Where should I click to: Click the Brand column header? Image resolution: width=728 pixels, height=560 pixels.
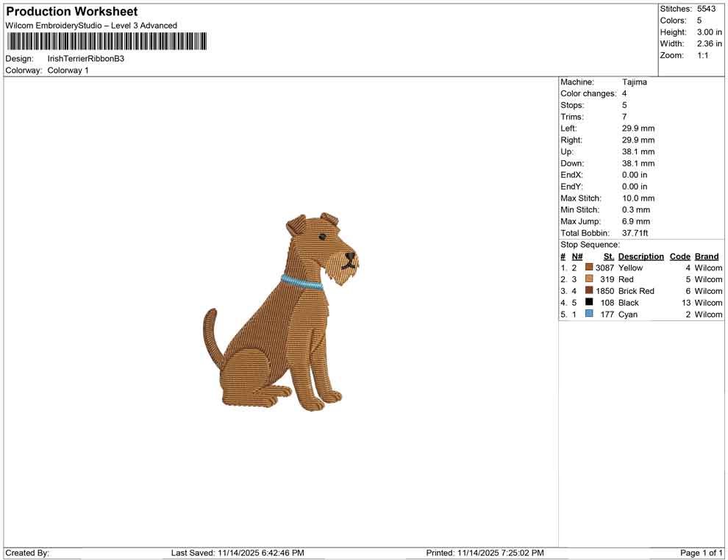pos(706,256)
